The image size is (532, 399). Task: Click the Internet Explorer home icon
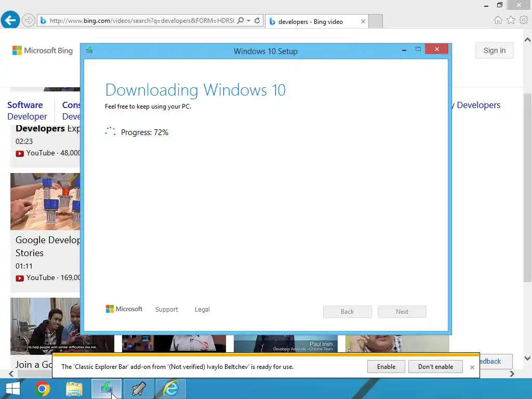[498, 20]
